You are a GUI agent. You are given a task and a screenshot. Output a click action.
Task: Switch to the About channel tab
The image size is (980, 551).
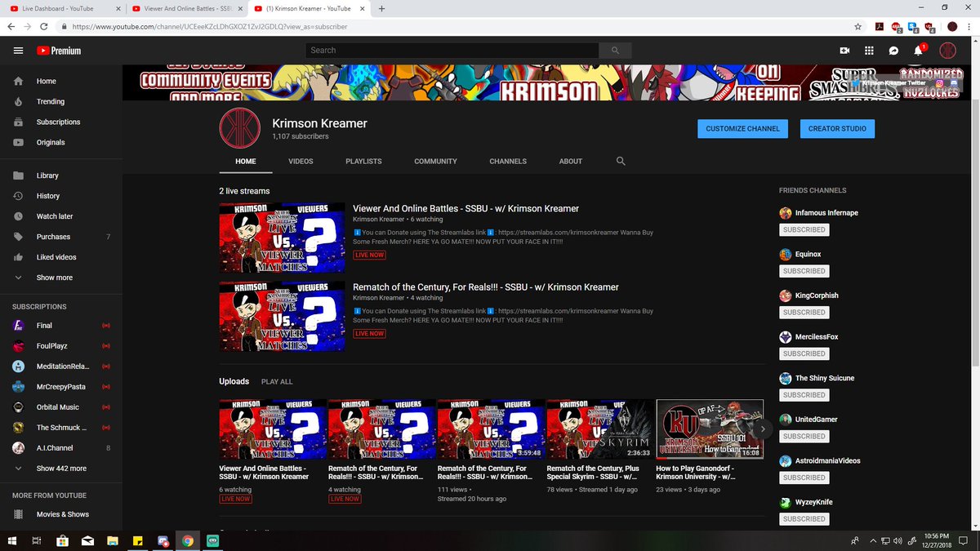571,162
